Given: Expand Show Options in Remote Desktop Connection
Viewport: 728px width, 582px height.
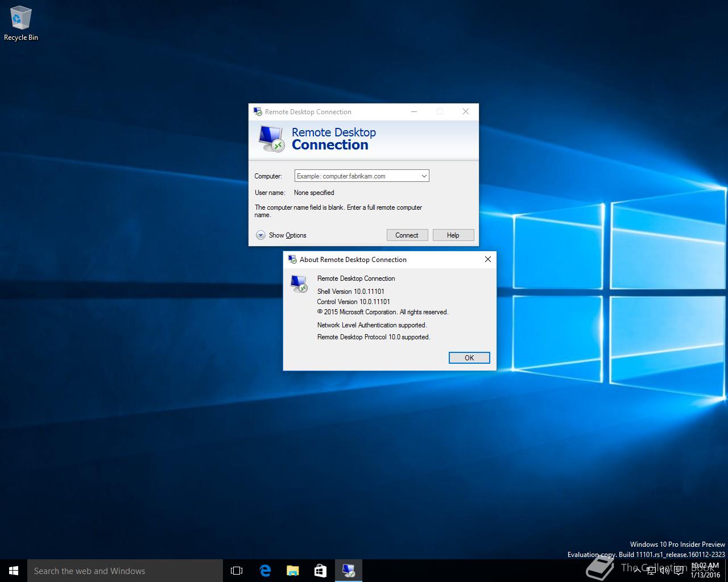Looking at the screenshot, I should tap(281, 235).
